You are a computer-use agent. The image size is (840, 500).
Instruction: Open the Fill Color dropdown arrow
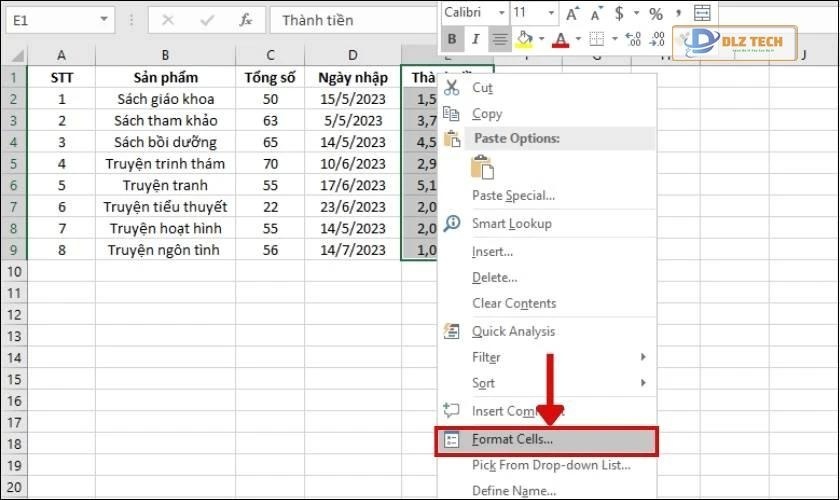(541, 39)
